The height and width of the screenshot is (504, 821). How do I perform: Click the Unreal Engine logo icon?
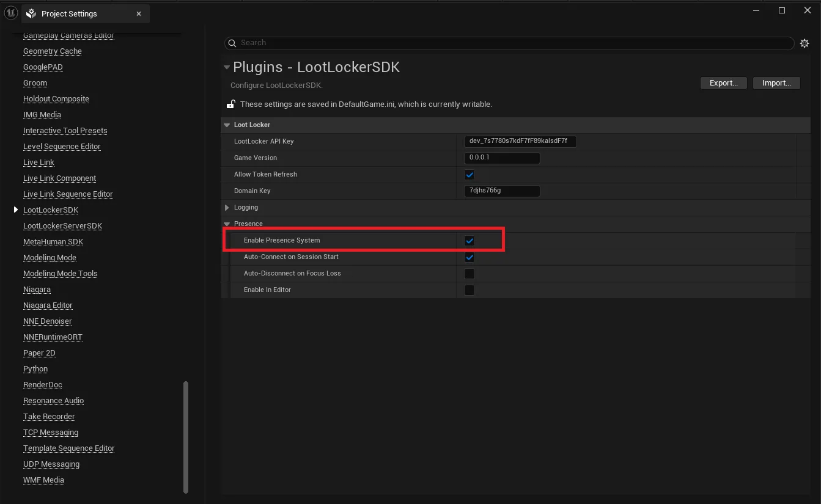(11, 13)
